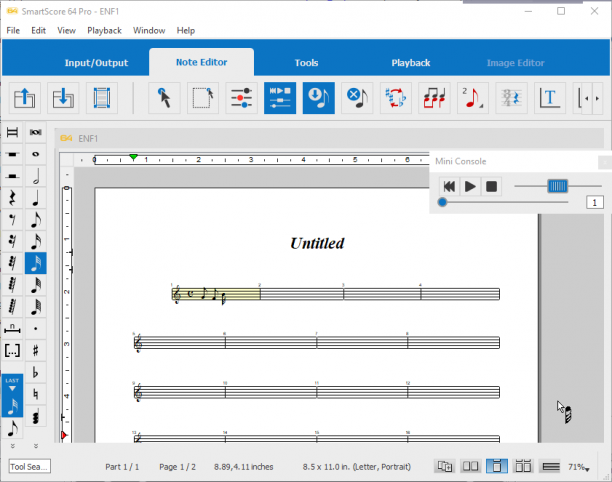612x482 pixels.
Task: Select the 128th note in palette
Action: pyautogui.click(x=36, y=307)
